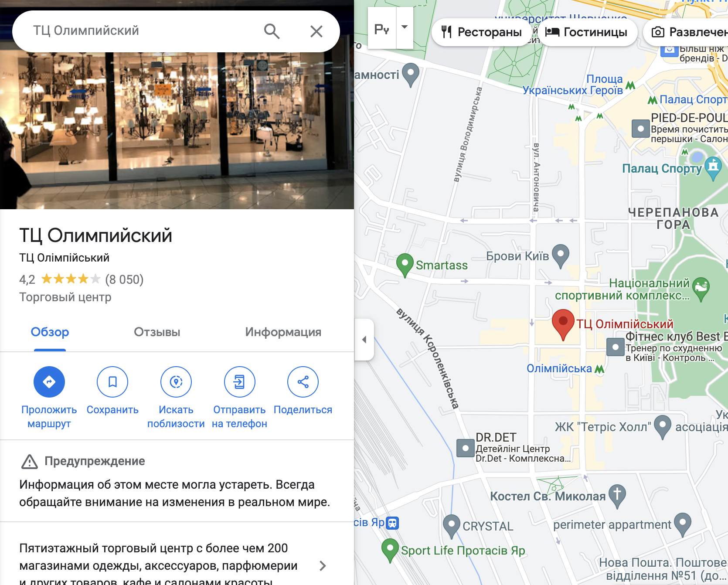728x585 pixels.
Task: Click the search nearby icon
Action: (x=176, y=382)
